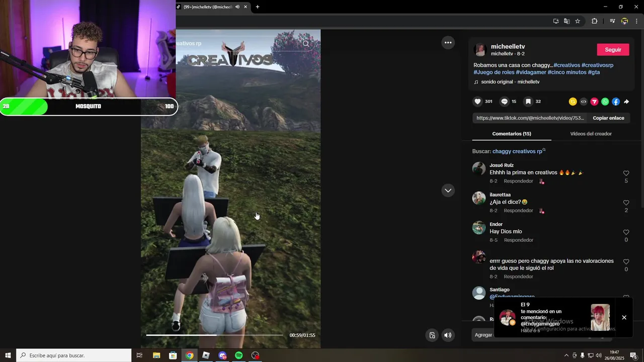Select the Comentarios (15) tab
Viewport: 644px width, 362px height.
point(512,134)
